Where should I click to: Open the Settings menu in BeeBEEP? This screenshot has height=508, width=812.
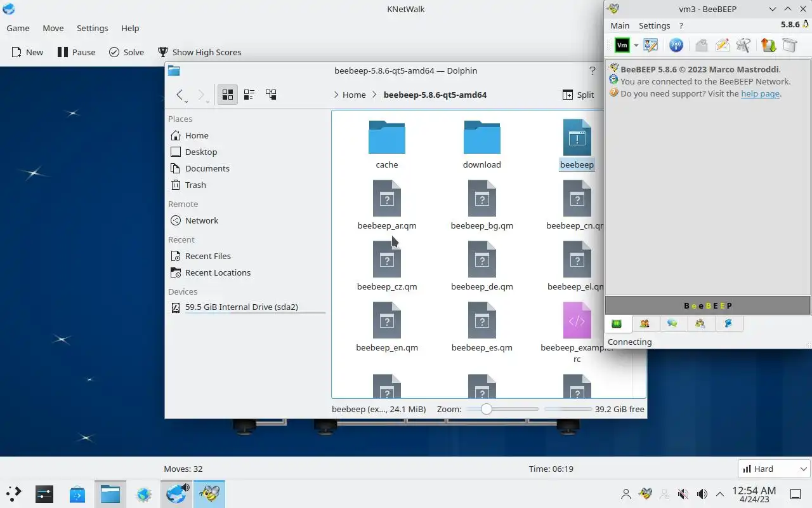(654, 25)
